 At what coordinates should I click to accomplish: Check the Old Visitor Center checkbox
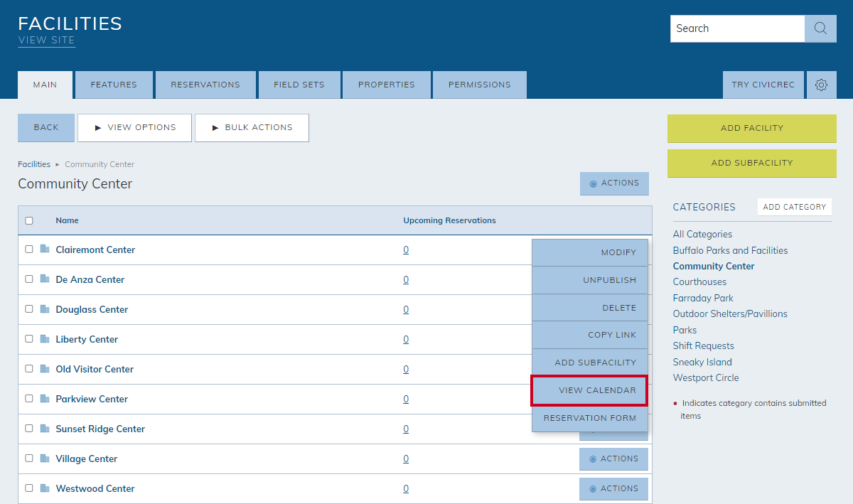point(29,369)
